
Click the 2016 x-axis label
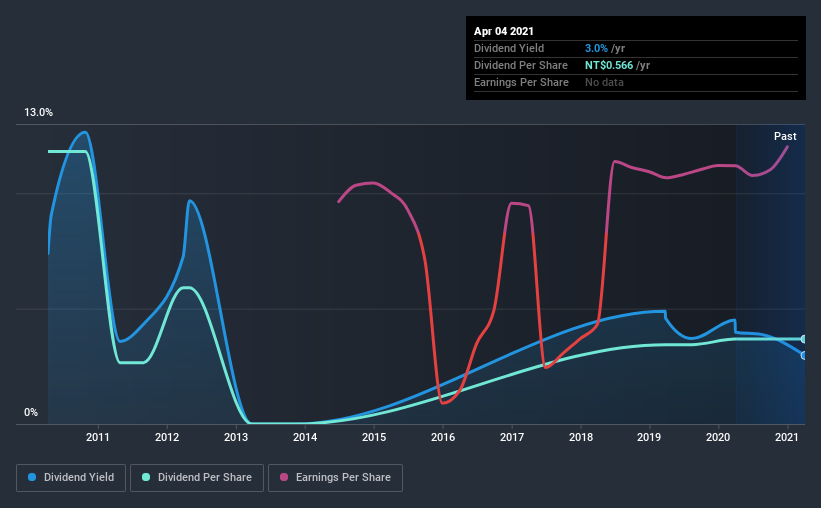tap(443, 437)
